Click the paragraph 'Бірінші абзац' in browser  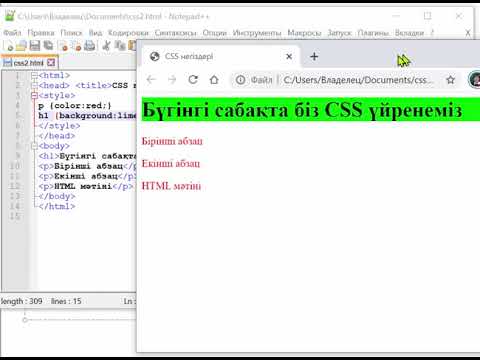tap(172, 141)
